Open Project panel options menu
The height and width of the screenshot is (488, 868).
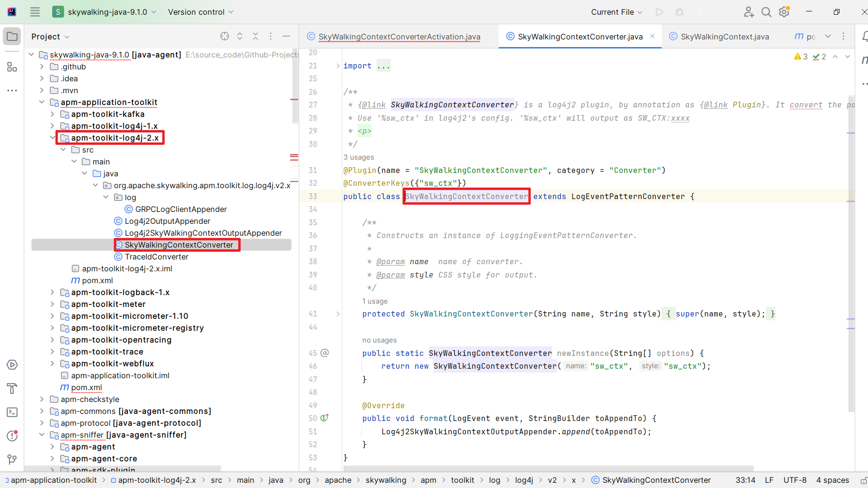[271, 36]
